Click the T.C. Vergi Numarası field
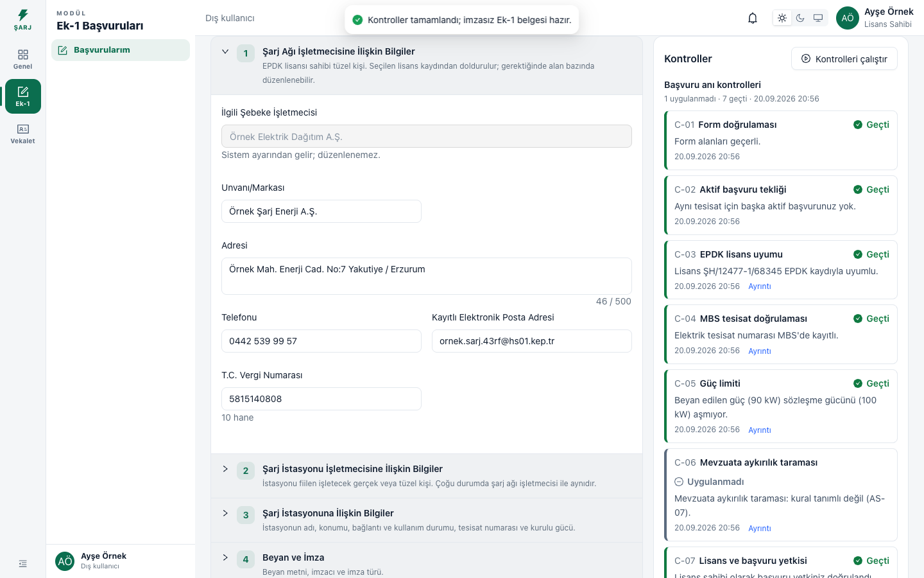Screen dimensions: 924x578 [321, 399]
